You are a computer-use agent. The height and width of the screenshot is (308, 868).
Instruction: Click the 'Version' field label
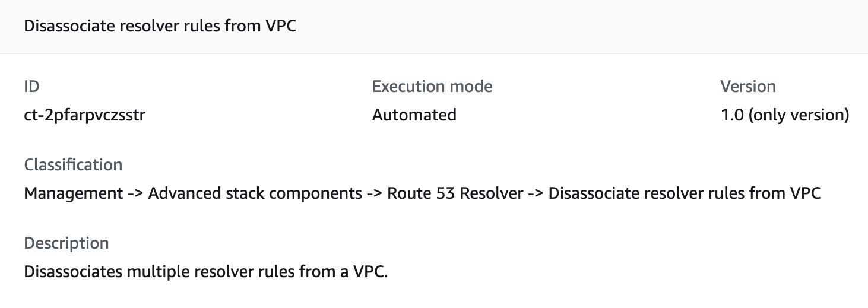(x=747, y=87)
